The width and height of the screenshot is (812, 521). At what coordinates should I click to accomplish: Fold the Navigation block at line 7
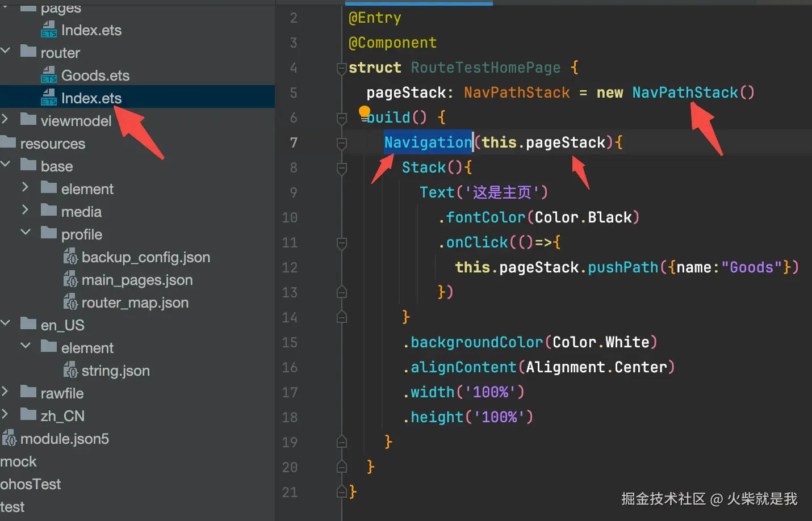tap(342, 144)
